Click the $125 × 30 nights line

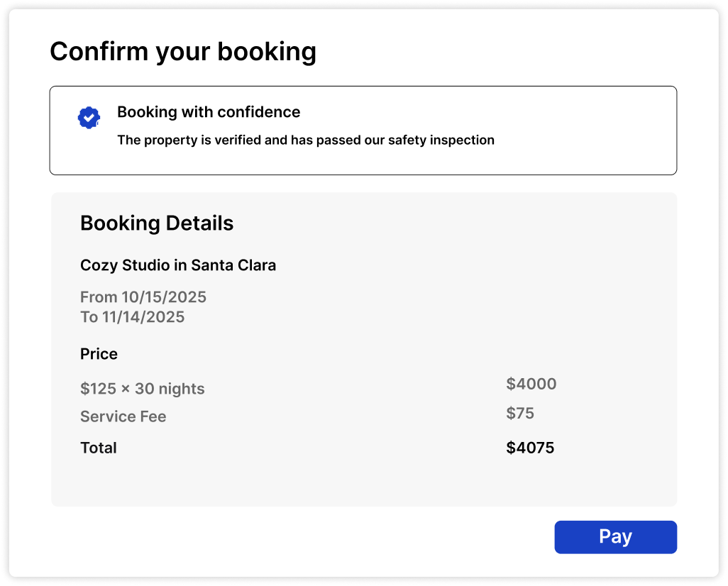click(142, 389)
